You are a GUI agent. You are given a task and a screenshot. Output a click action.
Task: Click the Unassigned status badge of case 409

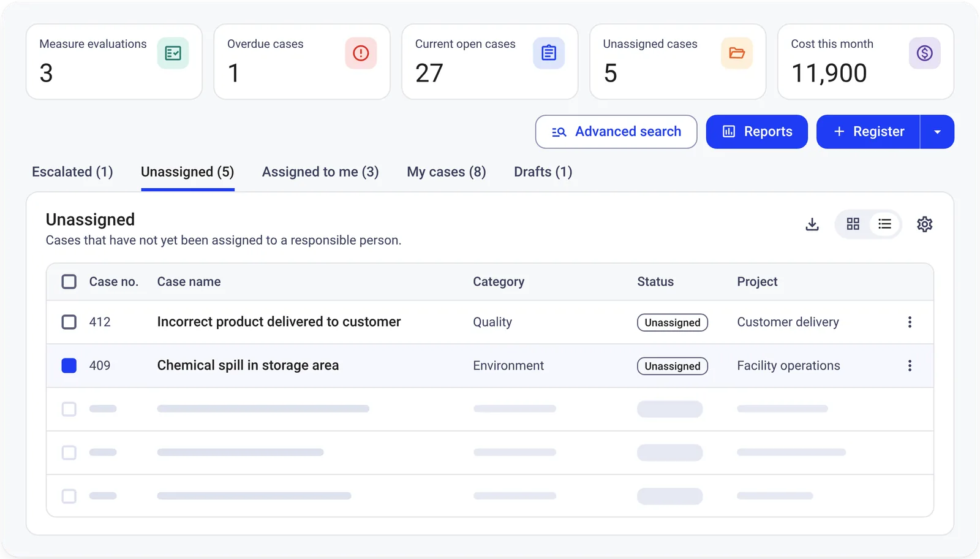tap(673, 366)
